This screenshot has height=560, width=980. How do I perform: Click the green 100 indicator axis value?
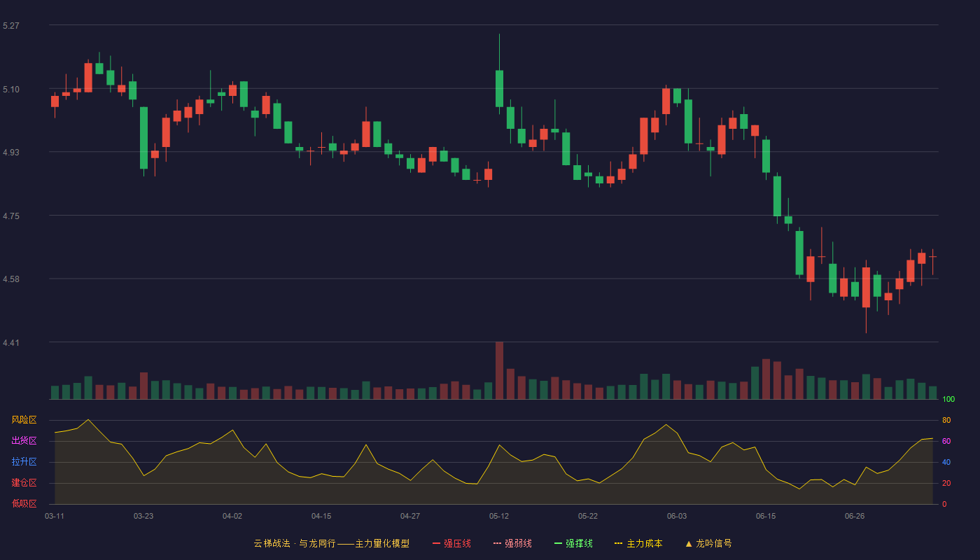pos(948,400)
